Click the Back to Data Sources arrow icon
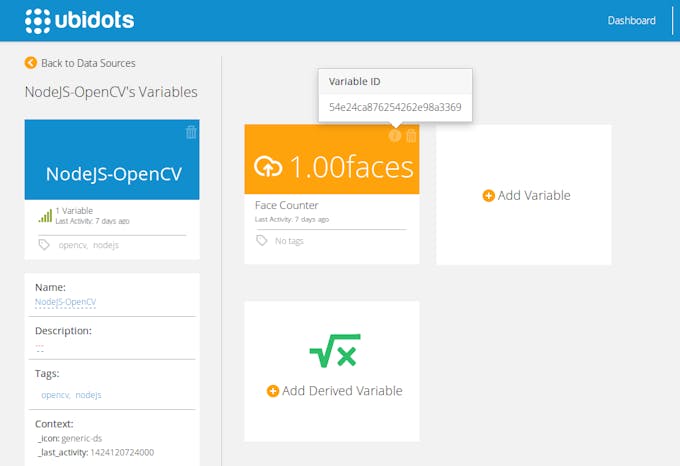Image resolution: width=680 pixels, height=466 pixels. pos(31,63)
